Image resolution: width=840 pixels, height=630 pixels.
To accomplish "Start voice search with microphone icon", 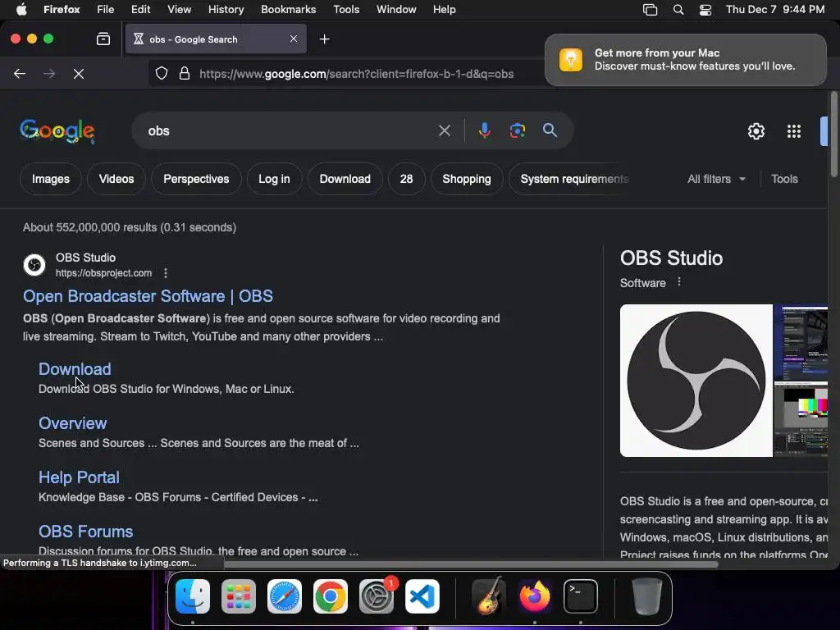I will (484, 130).
